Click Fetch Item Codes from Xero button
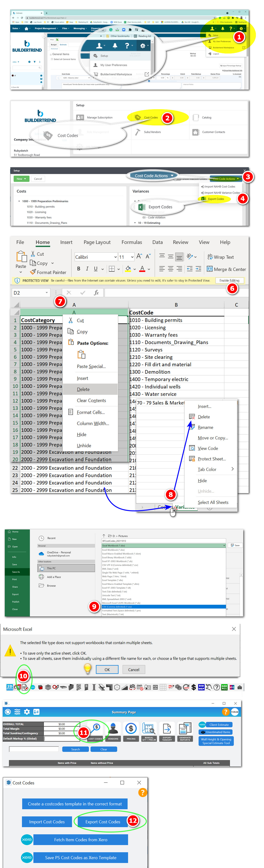Screen dimensions: 264x868 [x=81, y=839]
